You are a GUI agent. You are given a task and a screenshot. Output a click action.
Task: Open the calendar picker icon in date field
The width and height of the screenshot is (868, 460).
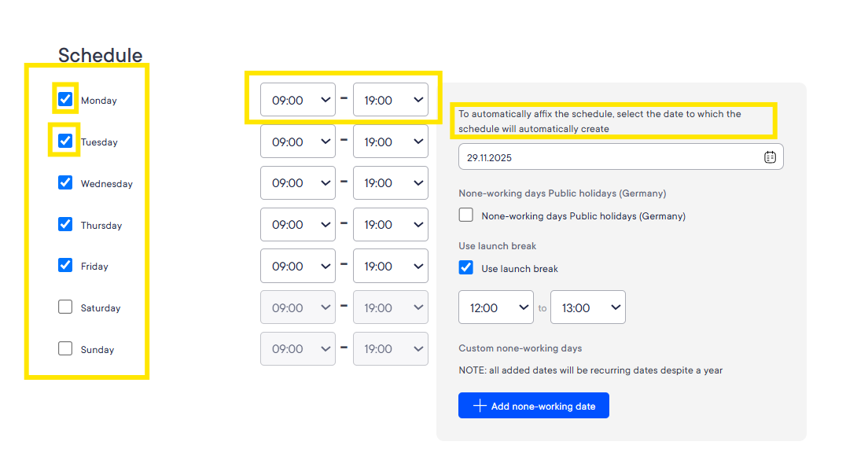pyautogui.click(x=770, y=157)
